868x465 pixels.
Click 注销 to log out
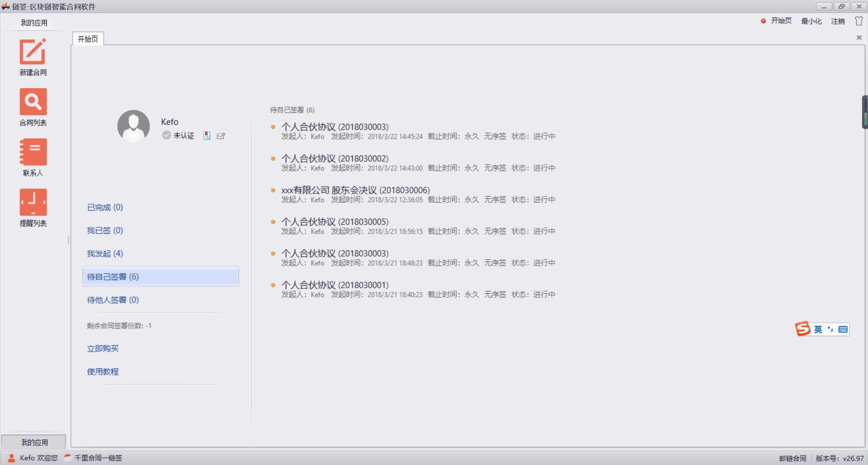838,21
